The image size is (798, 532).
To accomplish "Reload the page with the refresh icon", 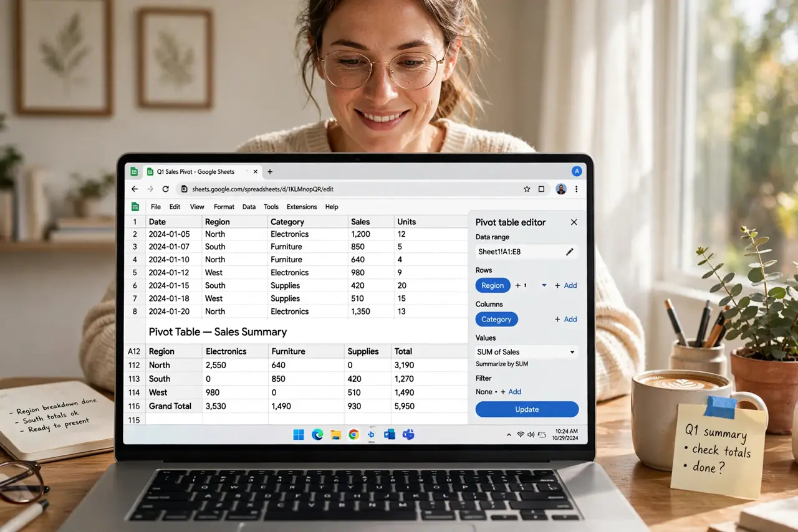I will [165, 189].
